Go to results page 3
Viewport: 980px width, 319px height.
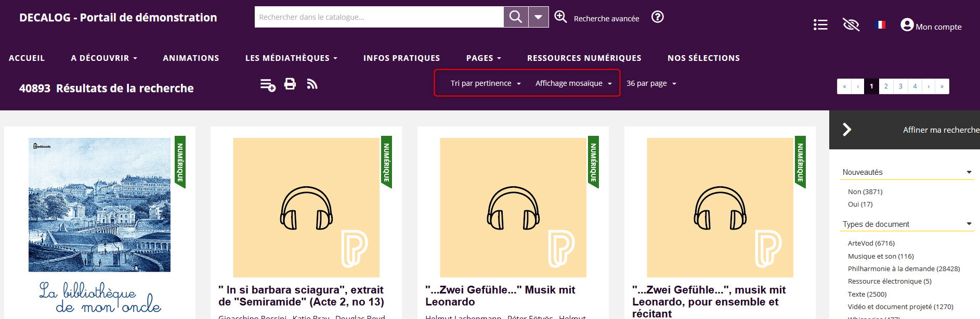900,86
